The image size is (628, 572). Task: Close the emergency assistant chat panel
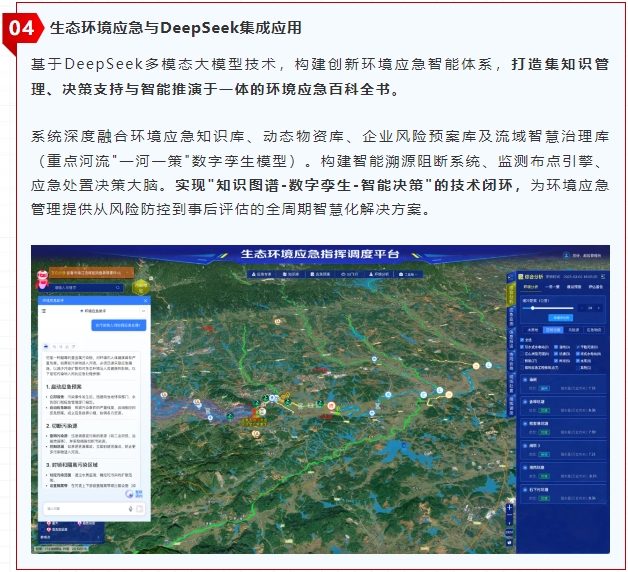pyautogui.click(x=145, y=300)
